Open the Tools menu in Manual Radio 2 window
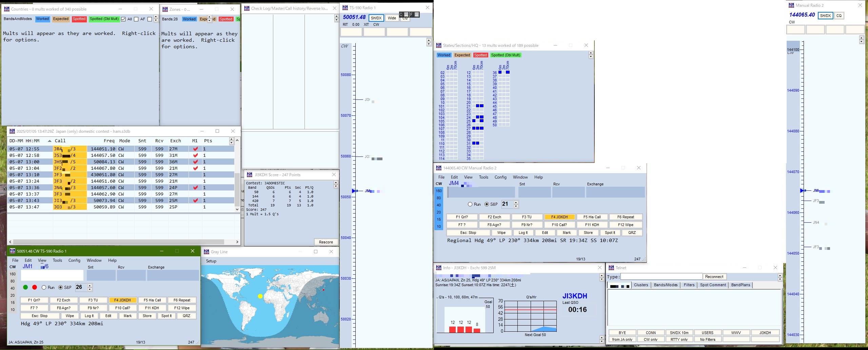The height and width of the screenshot is (350, 868). point(484,177)
